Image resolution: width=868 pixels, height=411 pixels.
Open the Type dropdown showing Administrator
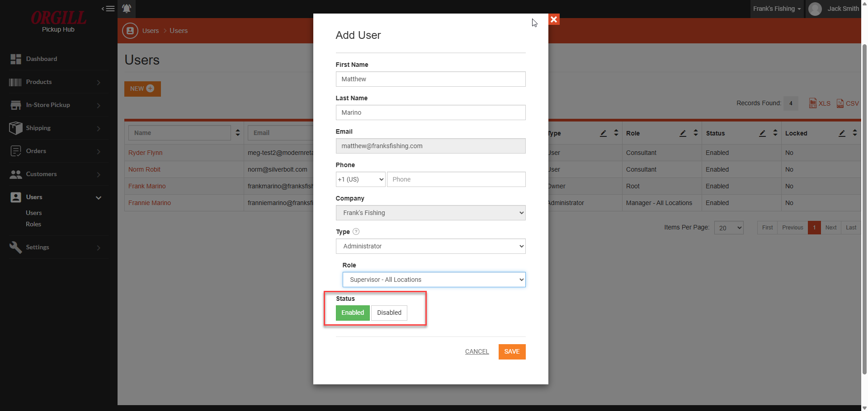click(x=431, y=246)
